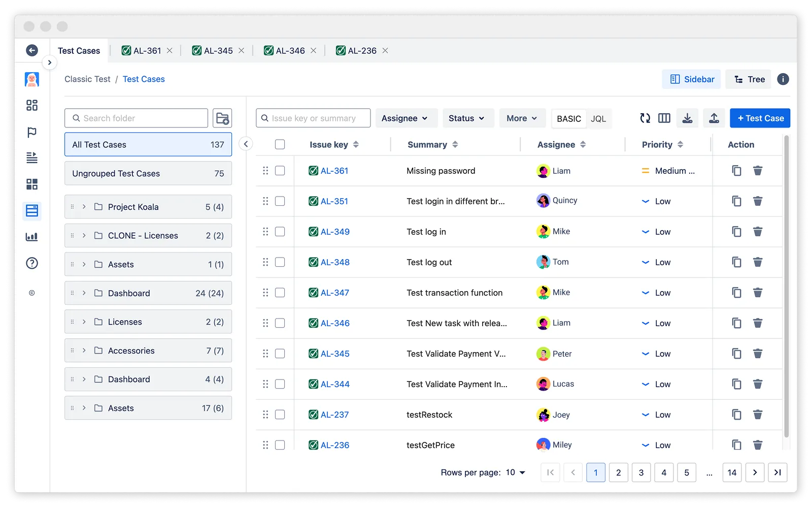Clone test case AL-237 with copy icon
Image resolution: width=812 pixels, height=508 pixels.
(736, 415)
